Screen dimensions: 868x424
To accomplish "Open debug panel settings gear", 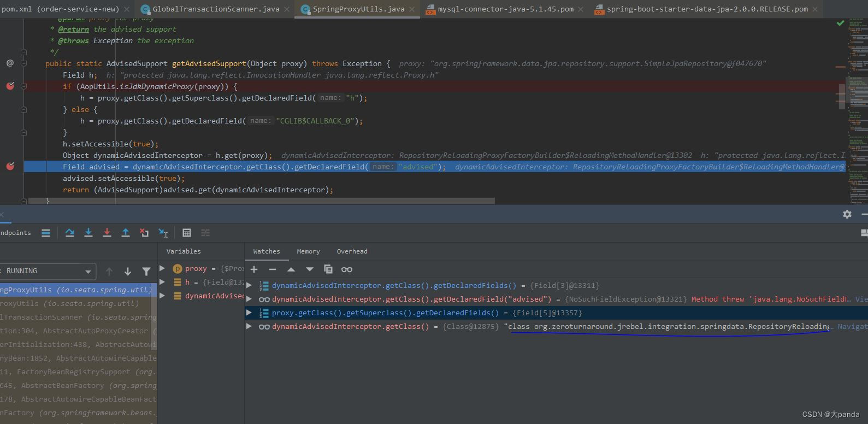I will point(847,214).
